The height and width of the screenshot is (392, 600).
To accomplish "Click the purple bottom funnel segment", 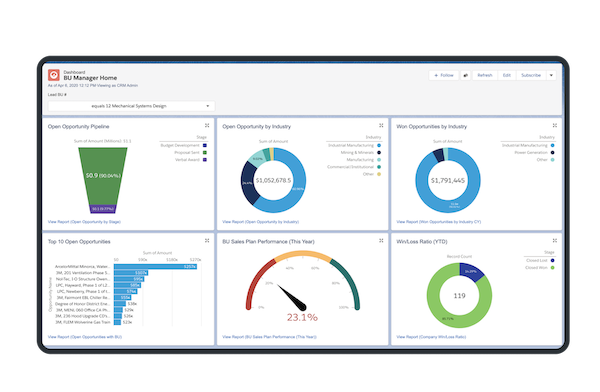I will pyautogui.click(x=103, y=209).
